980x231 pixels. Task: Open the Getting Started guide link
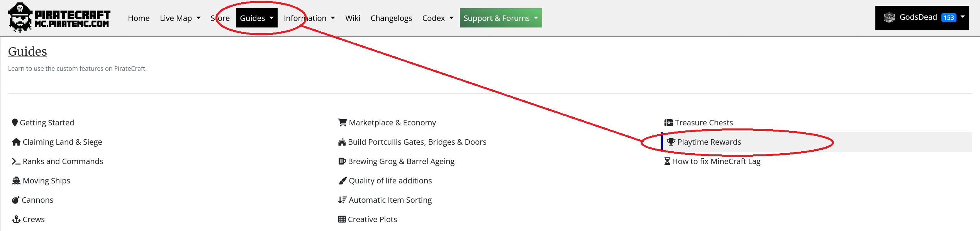47,123
